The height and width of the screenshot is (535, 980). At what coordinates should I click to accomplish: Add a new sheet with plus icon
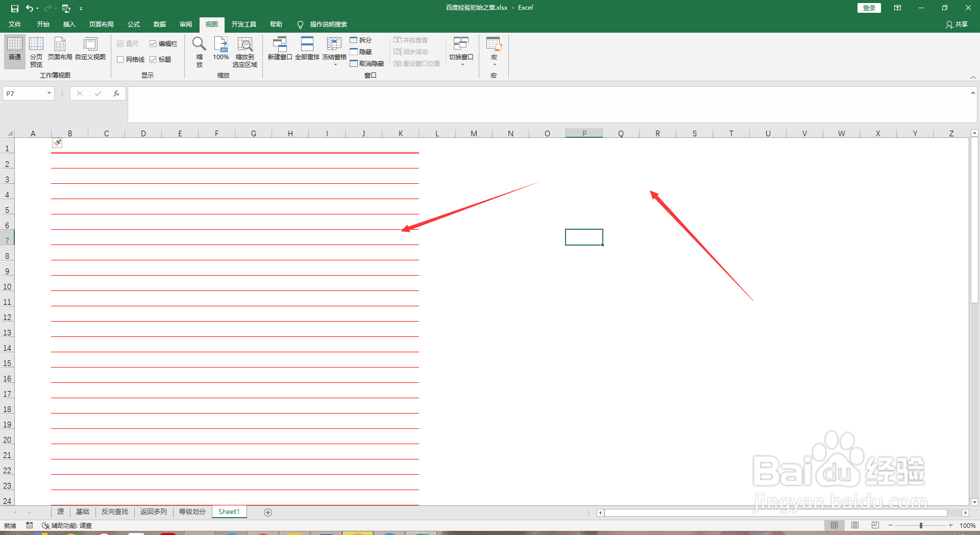268,512
